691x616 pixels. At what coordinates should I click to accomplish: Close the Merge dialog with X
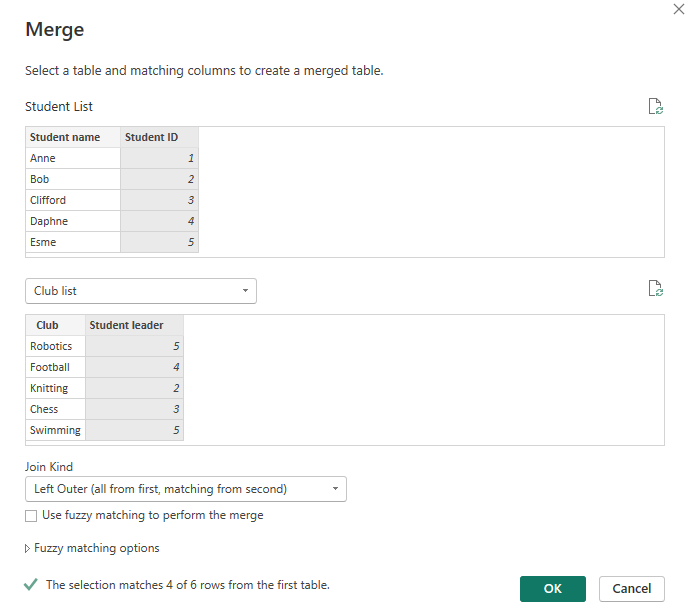click(680, 8)
